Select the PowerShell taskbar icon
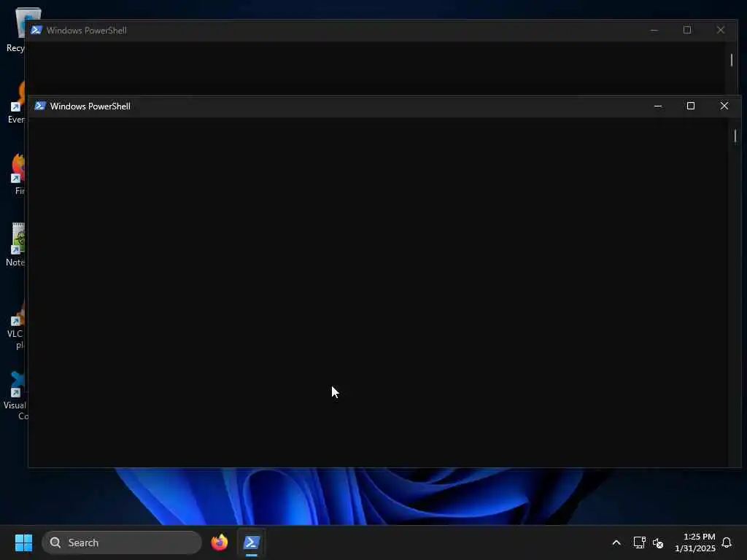This screenshot has width=747, height=560. (x=251, y=542)
